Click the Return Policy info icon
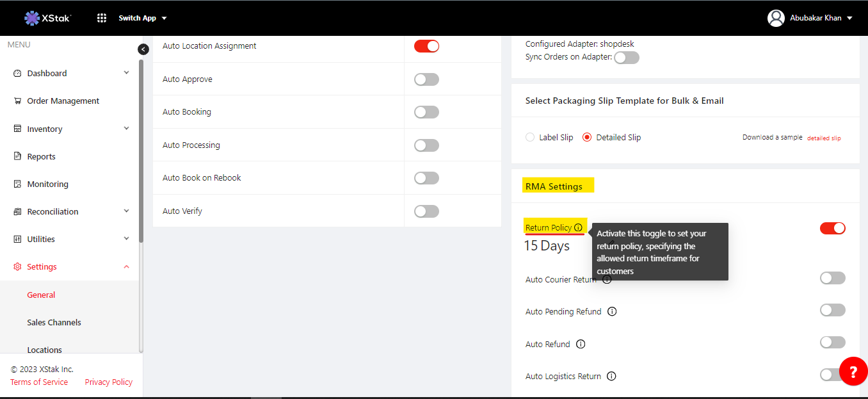The image size is (868, 399). tap(578, 228)
